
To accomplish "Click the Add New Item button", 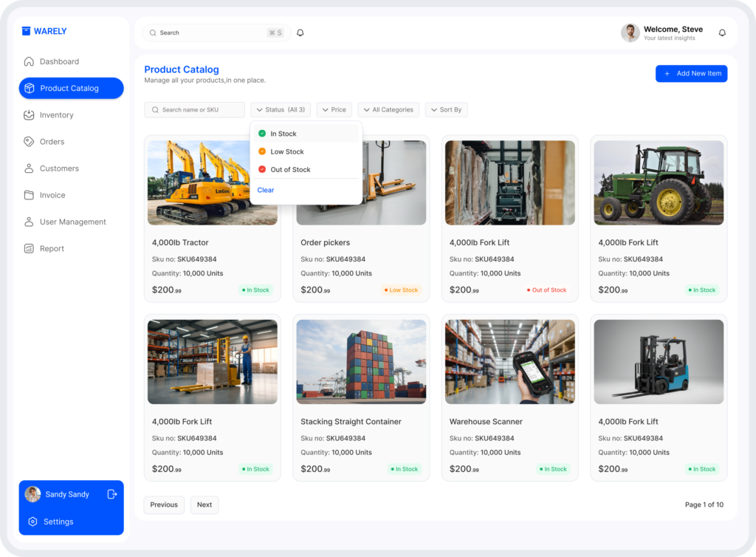I will pos(691,74).
